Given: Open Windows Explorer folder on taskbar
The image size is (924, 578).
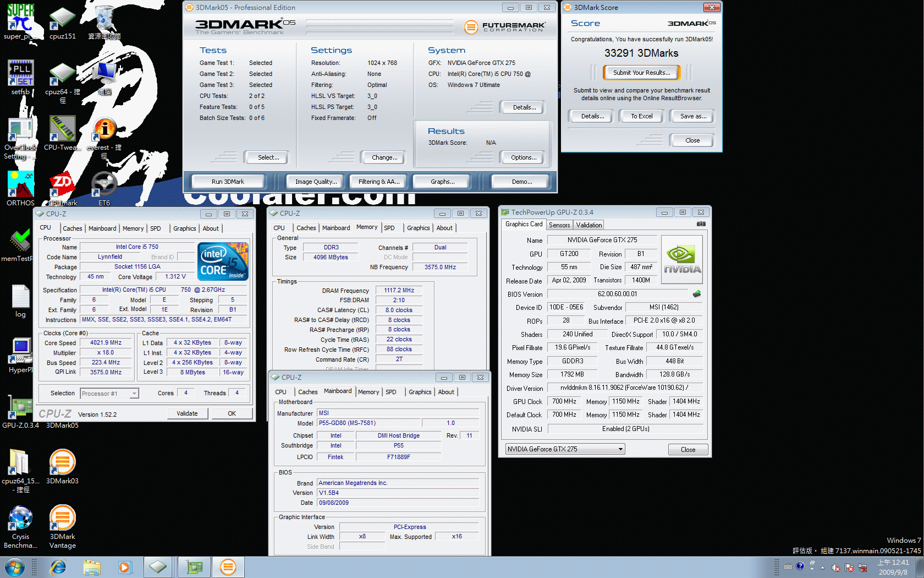Looking at the screenshot, I should pyautogui.click(x=92, y=567).
